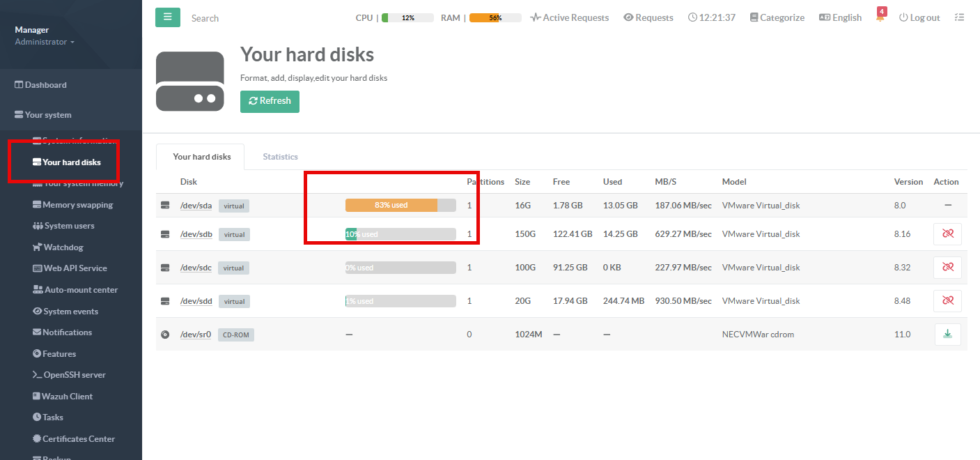Open the notifications bell icon

(x=881, y=17)
